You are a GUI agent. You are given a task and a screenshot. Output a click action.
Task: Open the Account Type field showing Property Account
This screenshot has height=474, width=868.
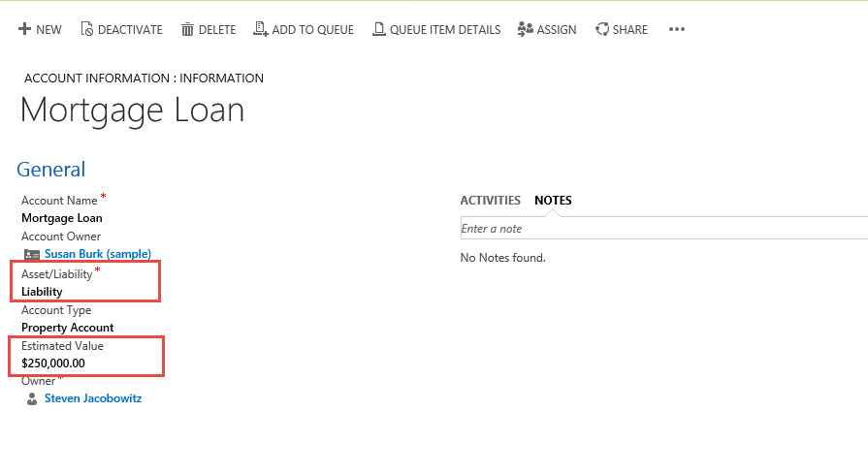tap(67, 328)
